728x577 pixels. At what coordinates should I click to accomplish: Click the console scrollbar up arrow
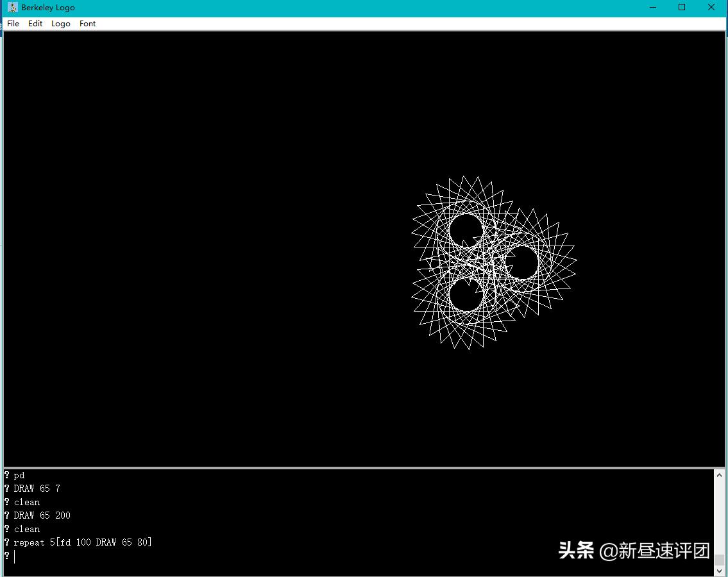click(719, 475)
